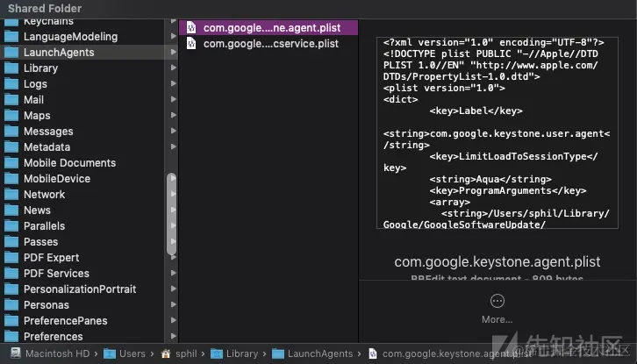Expand the LanguageModeling folder arrow
637x364 pixels.
pyautogui.click(x=174, y=36)
